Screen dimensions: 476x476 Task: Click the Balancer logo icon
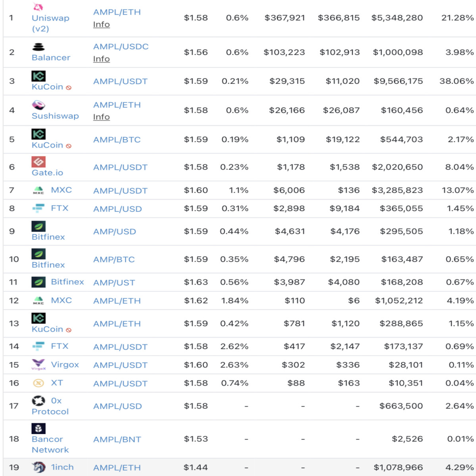click(38, 47)
